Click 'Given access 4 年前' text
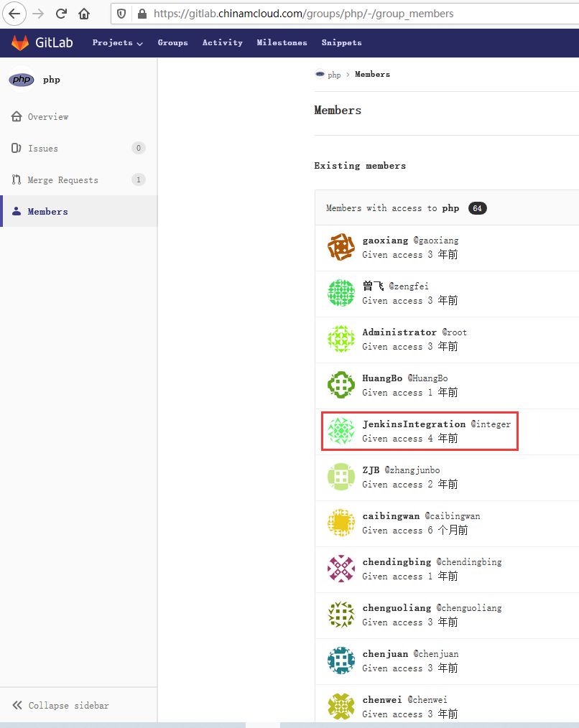The image size is (579, 728). (x=410, y=438)
